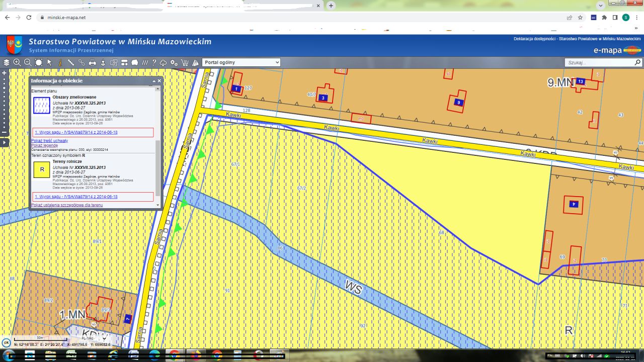Collapse the Informacja o obiekcie panel

tap(154, 81)
